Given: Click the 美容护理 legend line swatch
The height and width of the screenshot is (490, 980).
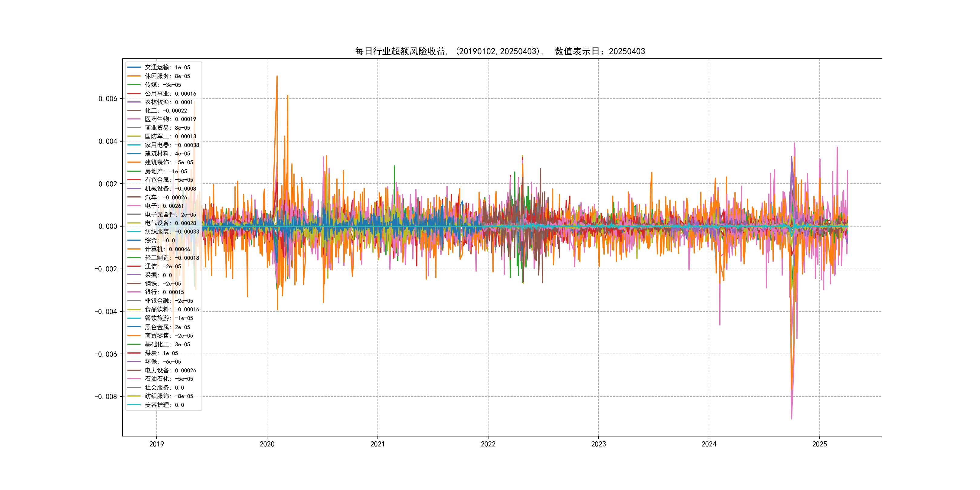Looking at the screenshot, I should (x=134, y=405).
